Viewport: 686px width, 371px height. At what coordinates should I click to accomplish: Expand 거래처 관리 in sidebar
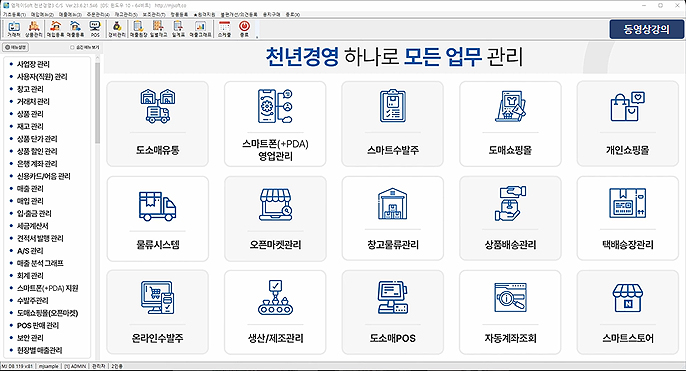(33, 102)
